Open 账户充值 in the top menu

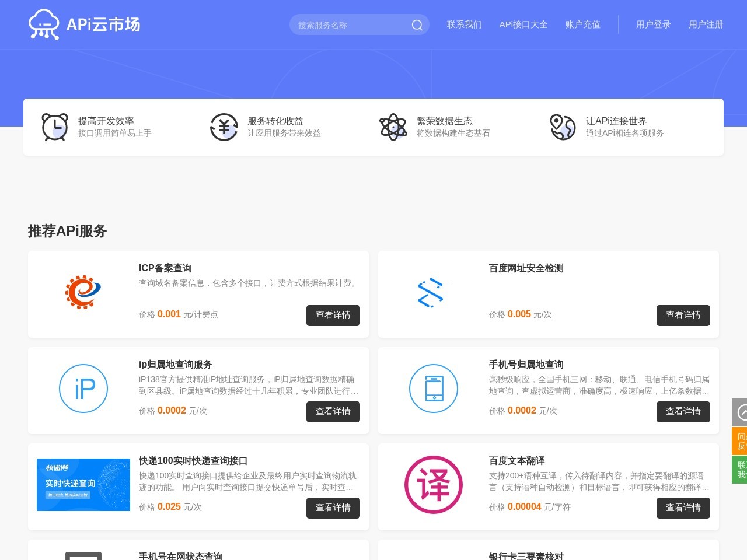583,24
